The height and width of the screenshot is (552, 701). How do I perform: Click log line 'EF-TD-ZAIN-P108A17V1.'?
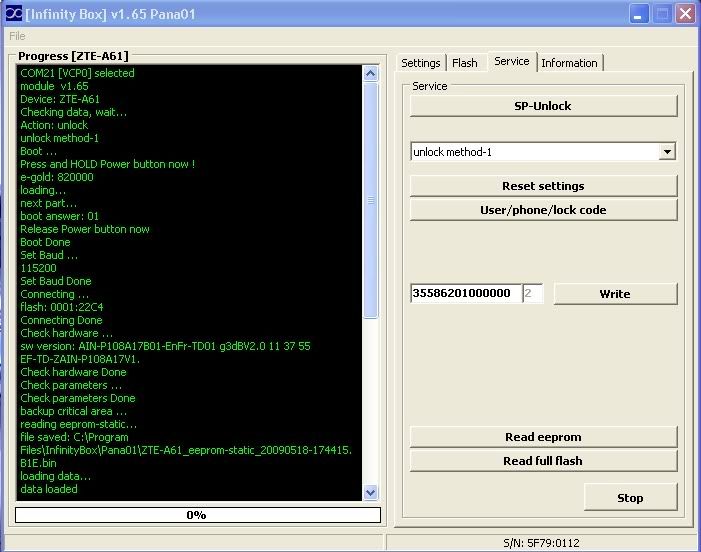pyautogui.click(x=80, y=359)
